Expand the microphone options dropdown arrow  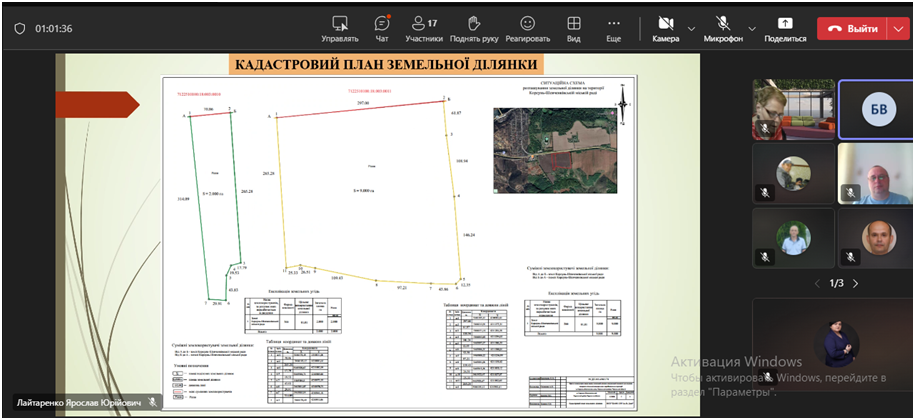pos(750,29)
